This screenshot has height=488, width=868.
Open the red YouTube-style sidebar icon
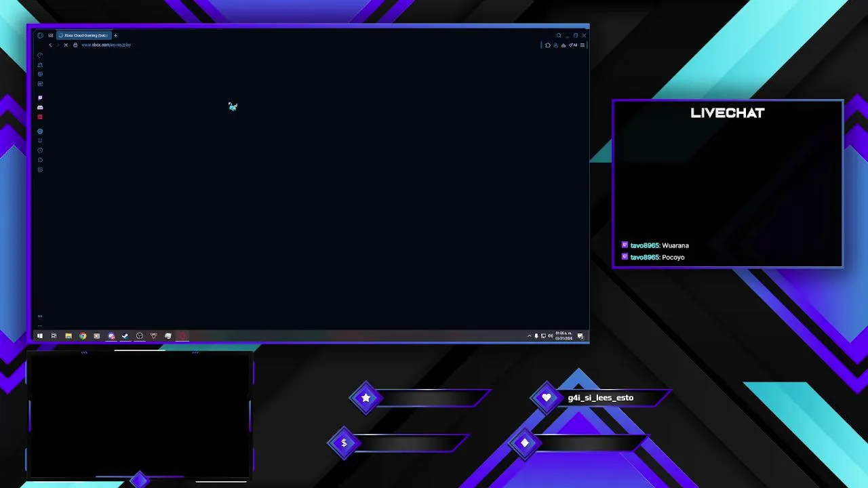40,117
